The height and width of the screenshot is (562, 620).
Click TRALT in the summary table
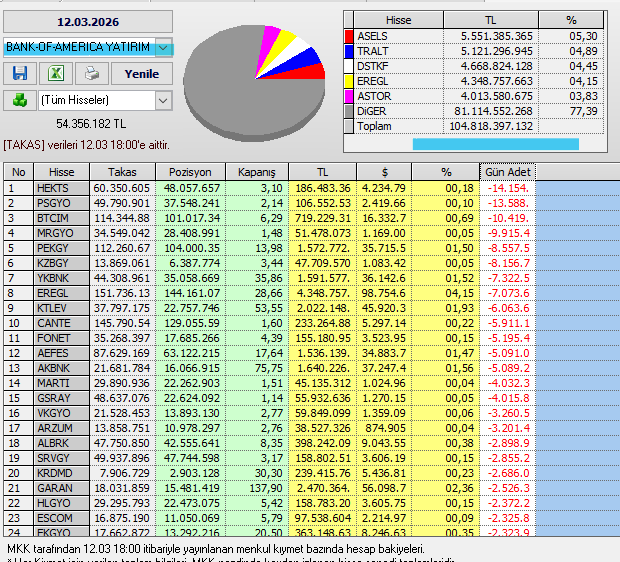tap(399, 51)
